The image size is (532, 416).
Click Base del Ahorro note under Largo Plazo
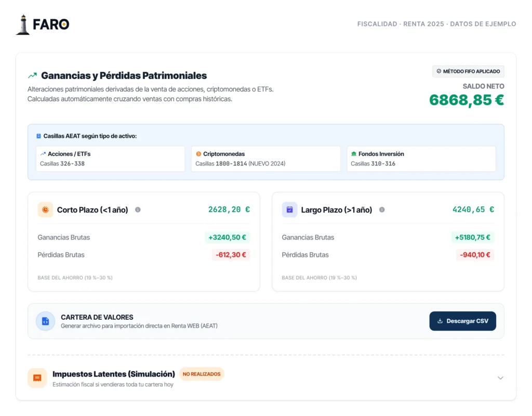[320, 278]
